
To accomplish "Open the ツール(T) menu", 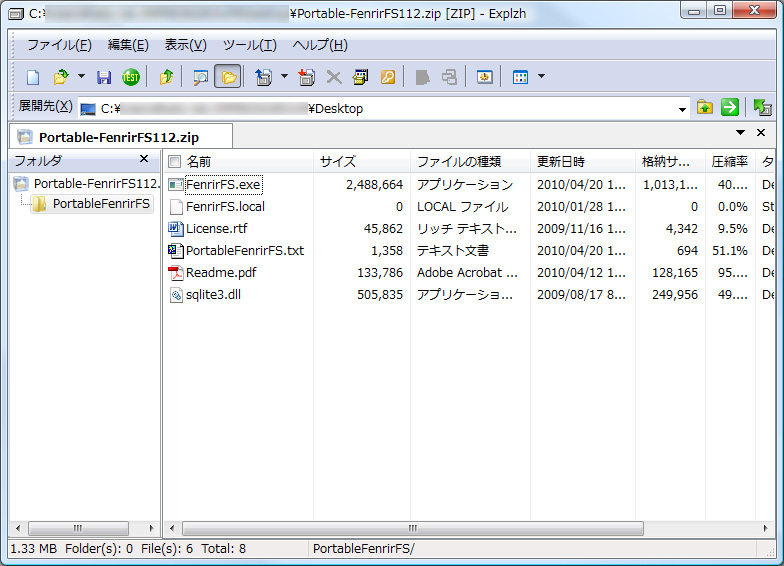I will tap(249, 45).
